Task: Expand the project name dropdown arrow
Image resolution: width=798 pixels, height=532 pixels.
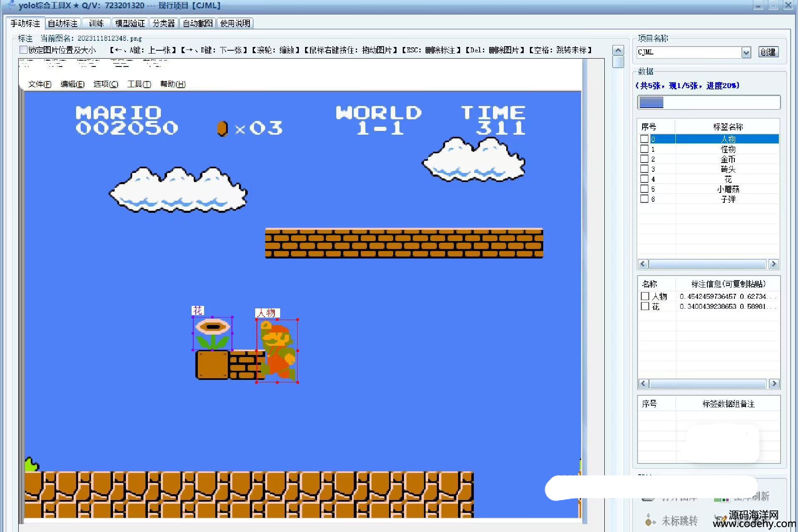Action: pos(746,52)
